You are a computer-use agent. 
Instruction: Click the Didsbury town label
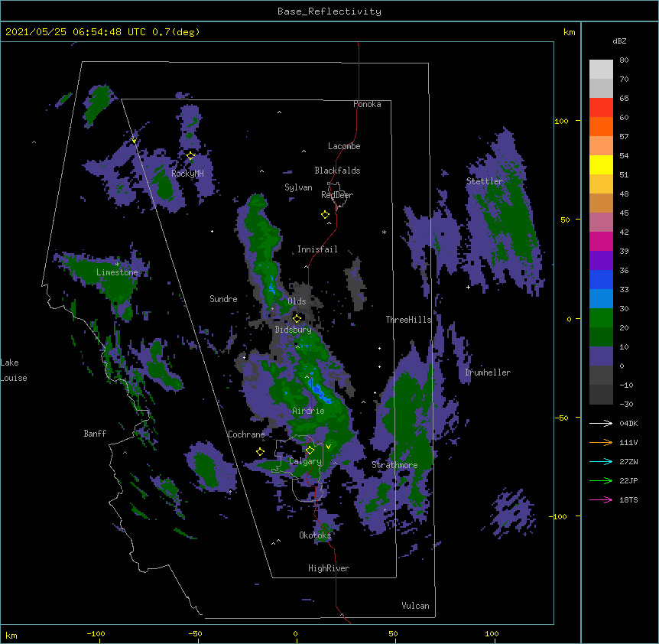pos(294,330)
